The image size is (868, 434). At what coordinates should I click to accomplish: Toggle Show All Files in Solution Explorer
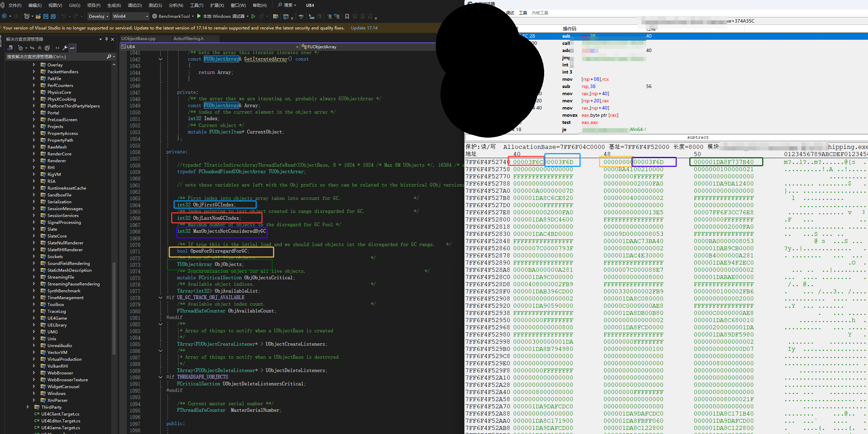coord(47,48)
